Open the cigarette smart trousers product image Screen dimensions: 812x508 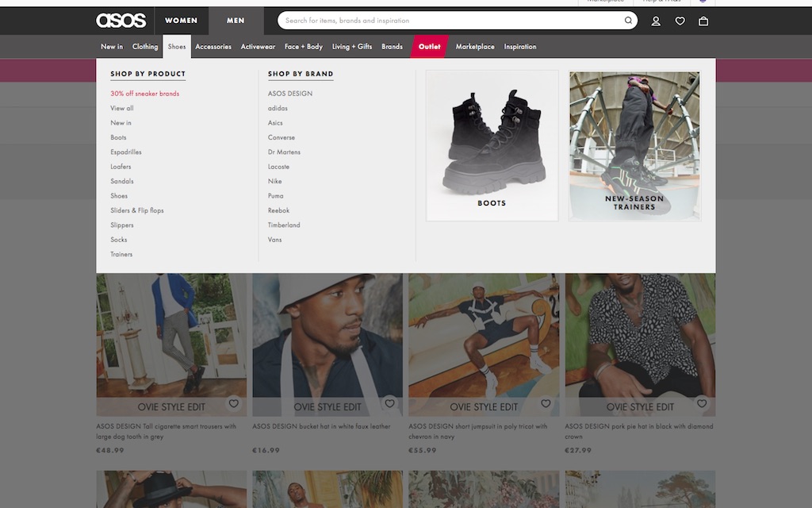point(171,344)
